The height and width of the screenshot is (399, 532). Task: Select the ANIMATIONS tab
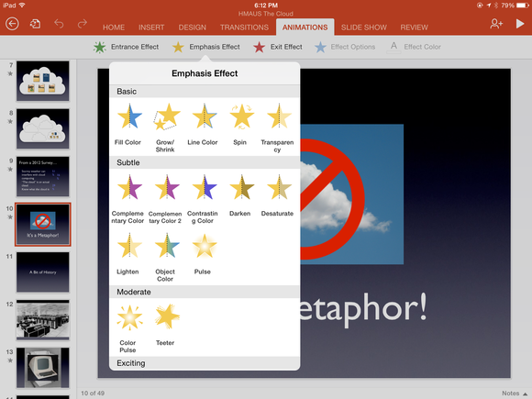point(305,28)
